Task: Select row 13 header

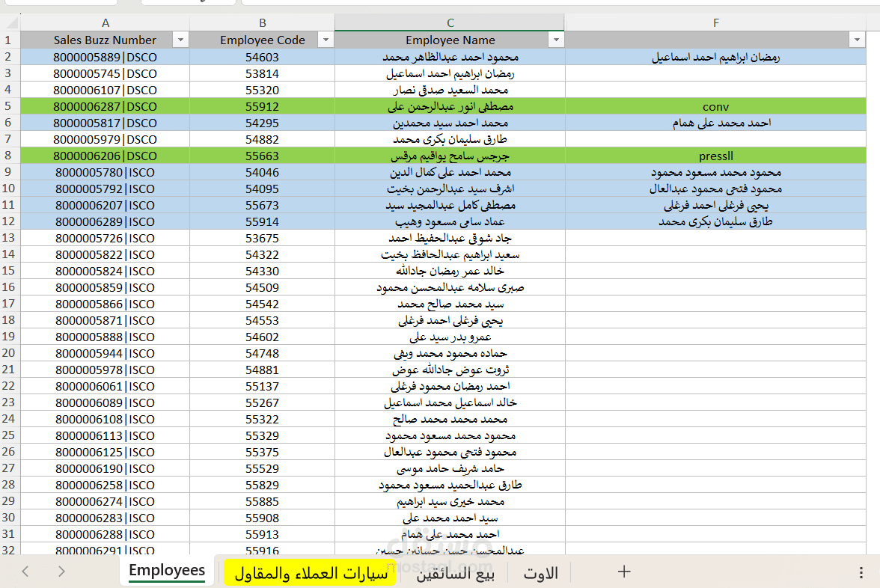Action: pos(8,238)
